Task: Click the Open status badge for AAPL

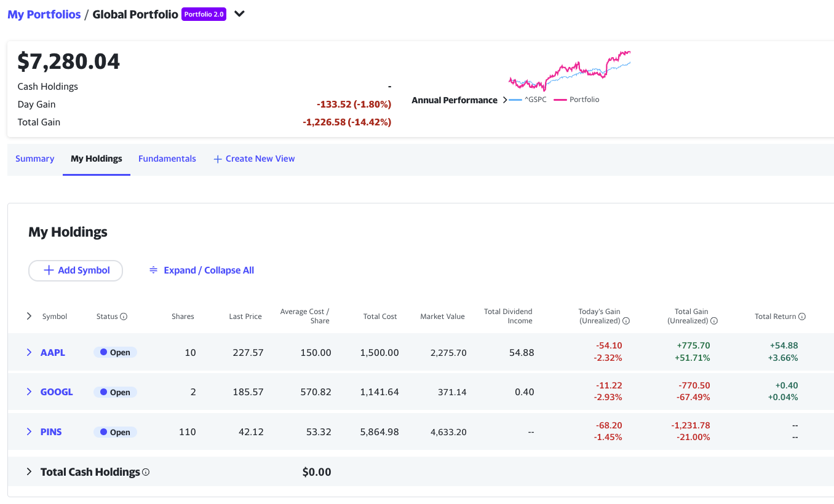Action: pos(115,352)
